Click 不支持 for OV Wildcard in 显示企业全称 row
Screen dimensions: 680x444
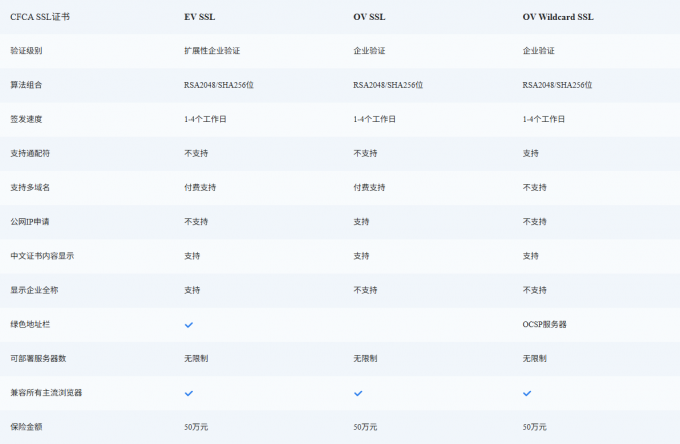[x=534, y=291]
